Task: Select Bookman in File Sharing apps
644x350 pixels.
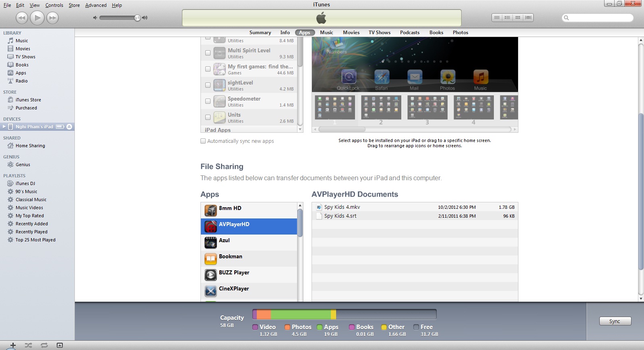Action: [x=249, y=259]
